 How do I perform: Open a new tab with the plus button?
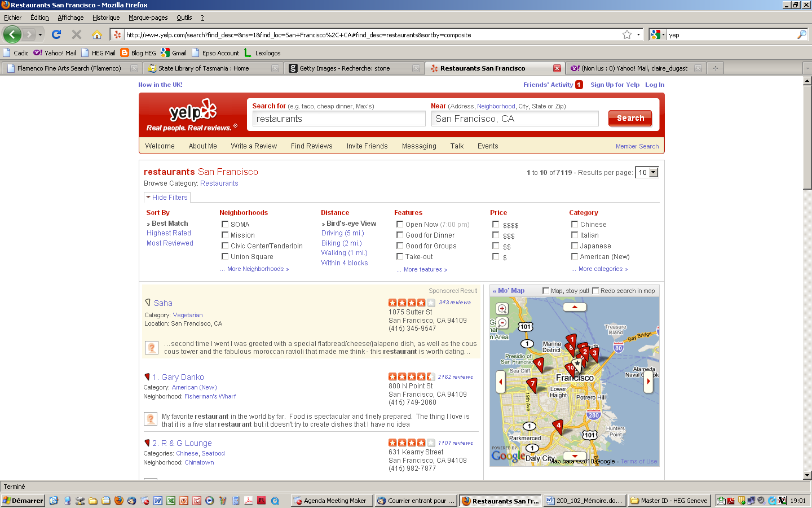click(x=716, y=68)
